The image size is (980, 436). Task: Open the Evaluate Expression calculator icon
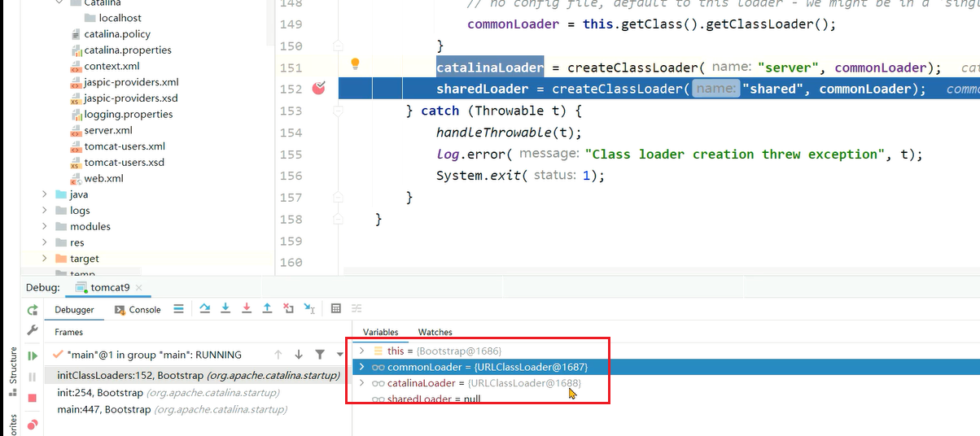(335, 309)
